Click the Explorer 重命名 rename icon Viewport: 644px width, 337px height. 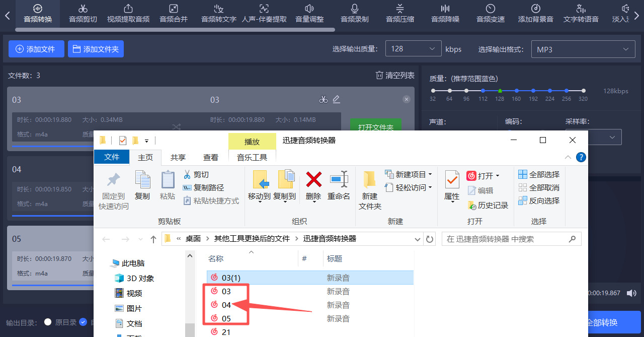339,185
